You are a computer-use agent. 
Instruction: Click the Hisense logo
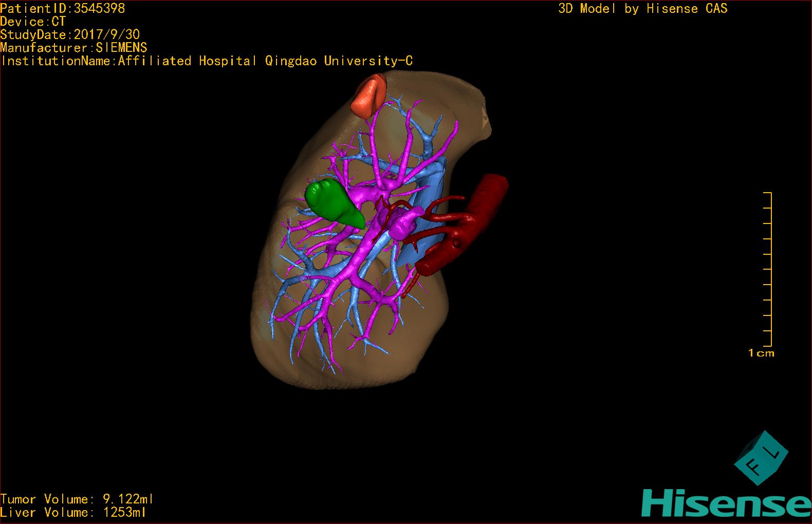726,503
